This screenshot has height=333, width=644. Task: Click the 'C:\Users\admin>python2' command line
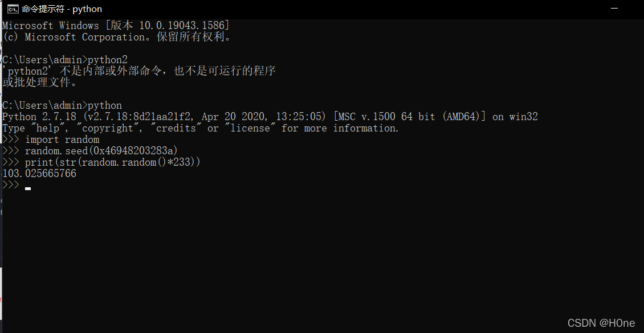pos(65,60)
